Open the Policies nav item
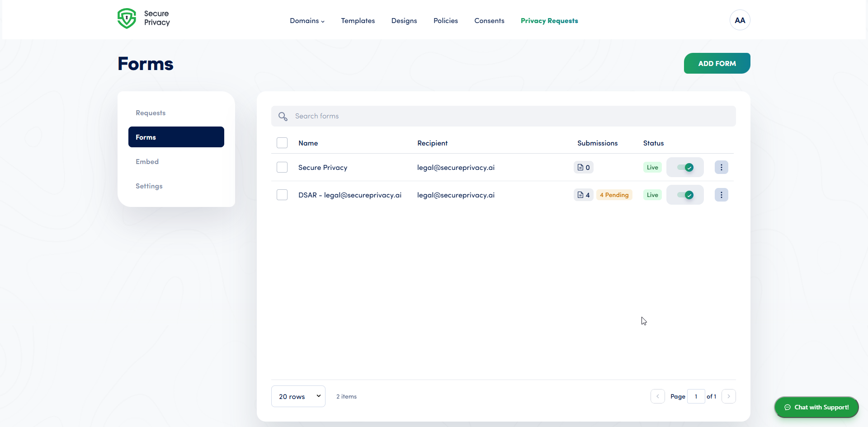 tap(446, 21)
